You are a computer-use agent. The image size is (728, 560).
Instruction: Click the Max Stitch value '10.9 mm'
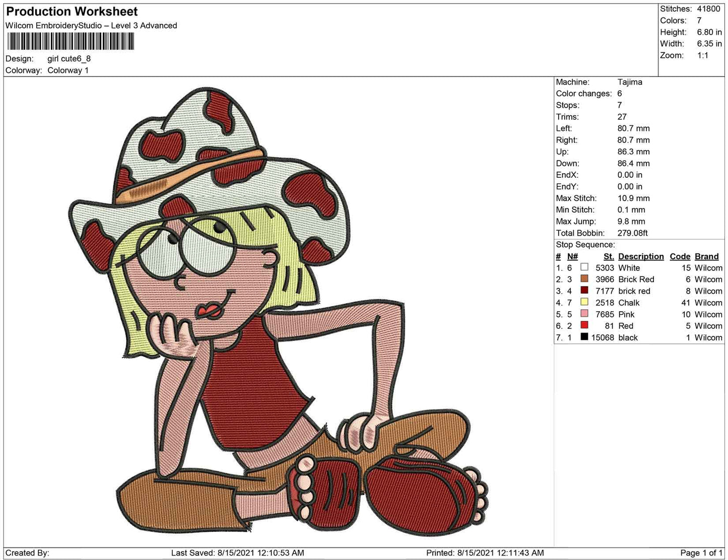coord(634,198)
